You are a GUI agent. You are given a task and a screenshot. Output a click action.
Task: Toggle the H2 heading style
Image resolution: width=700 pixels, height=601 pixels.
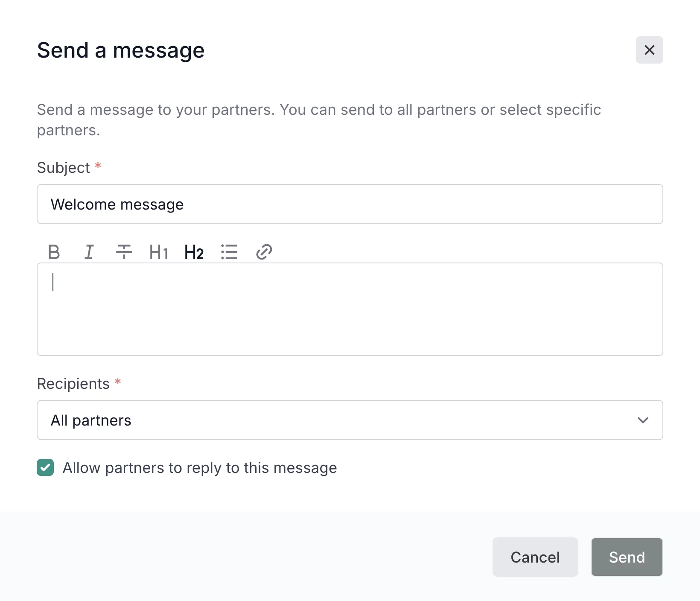tap(194, 252)
